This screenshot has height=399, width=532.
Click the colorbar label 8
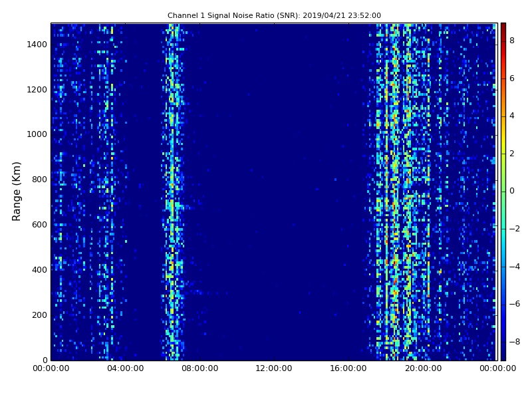coord(512,41)
